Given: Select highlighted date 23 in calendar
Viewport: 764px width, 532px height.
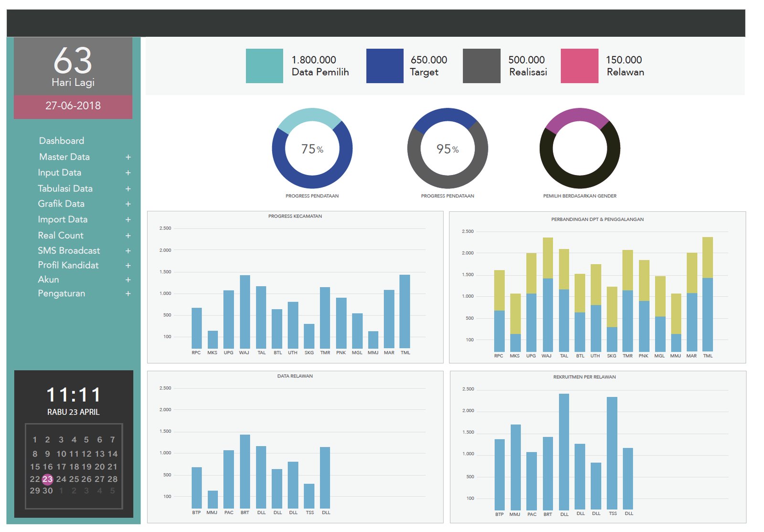Looking at the screenshot, I should tap(47, 479).
